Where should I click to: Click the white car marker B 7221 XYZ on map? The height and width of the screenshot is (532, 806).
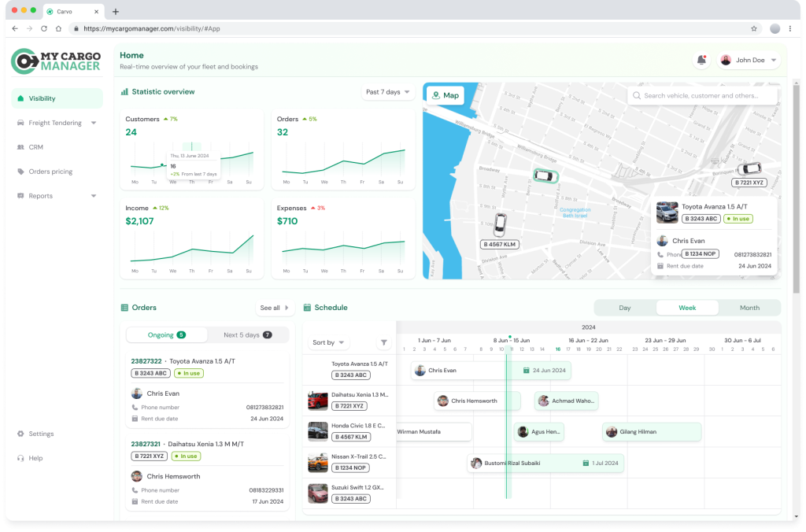(749, 168)
